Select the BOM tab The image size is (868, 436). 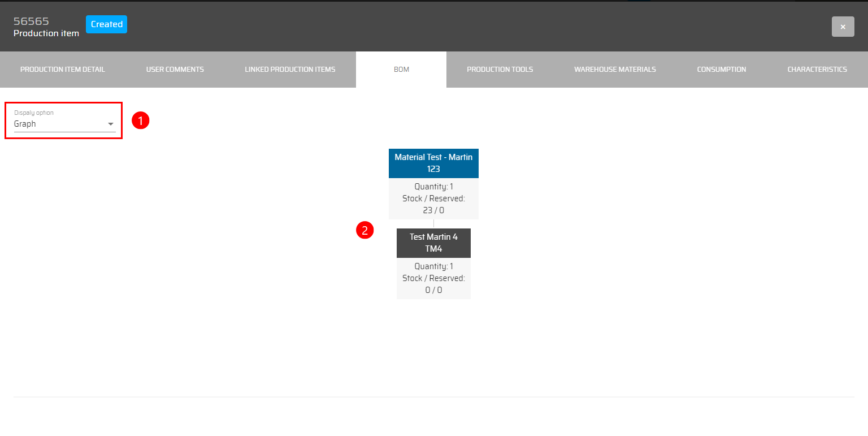(x=401, y=70)
